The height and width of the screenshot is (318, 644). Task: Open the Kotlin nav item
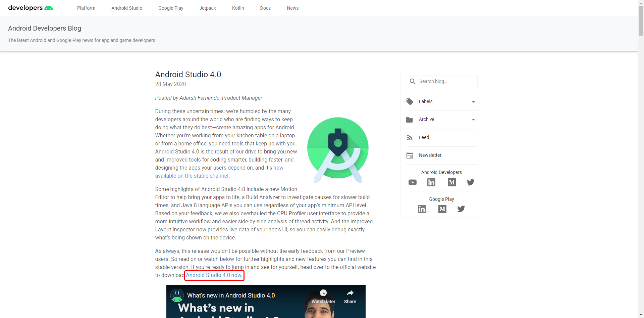[238, 8]
